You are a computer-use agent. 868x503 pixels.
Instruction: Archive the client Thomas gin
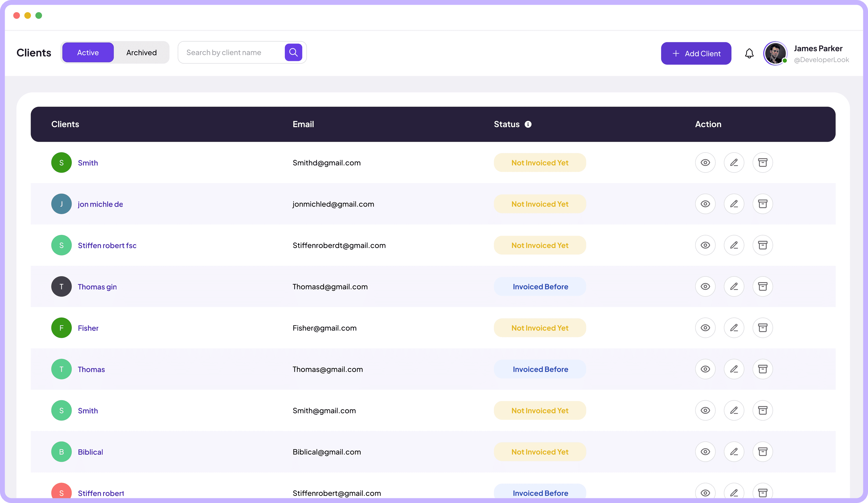pos(763,286)
